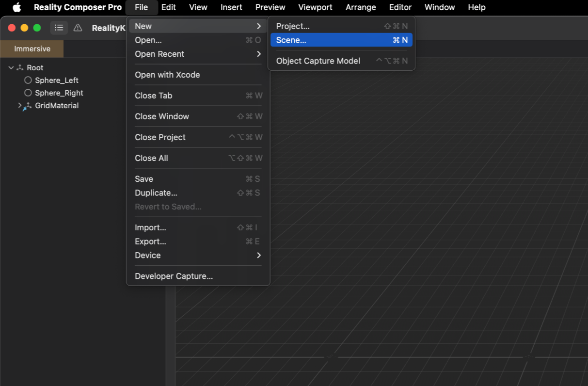Toggle the hierarchy list sidebar icon

[59, 28]
